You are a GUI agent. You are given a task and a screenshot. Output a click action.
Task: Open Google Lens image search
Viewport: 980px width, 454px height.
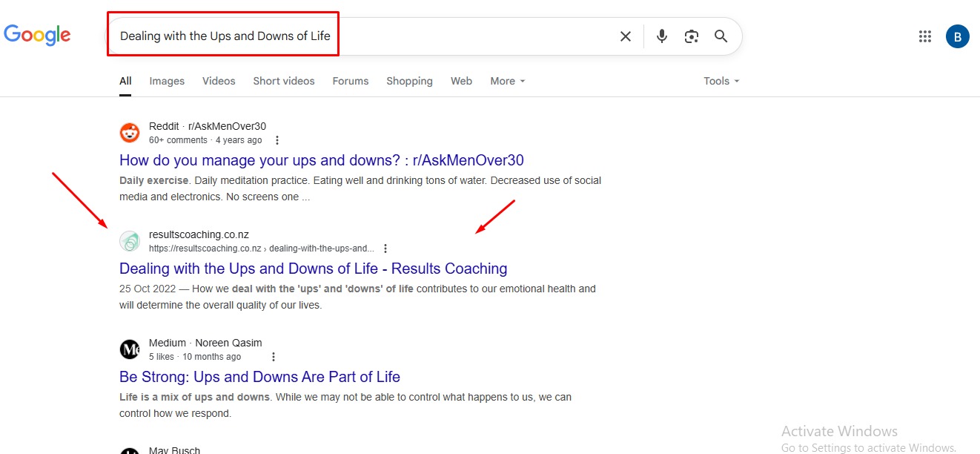point(692,36)
